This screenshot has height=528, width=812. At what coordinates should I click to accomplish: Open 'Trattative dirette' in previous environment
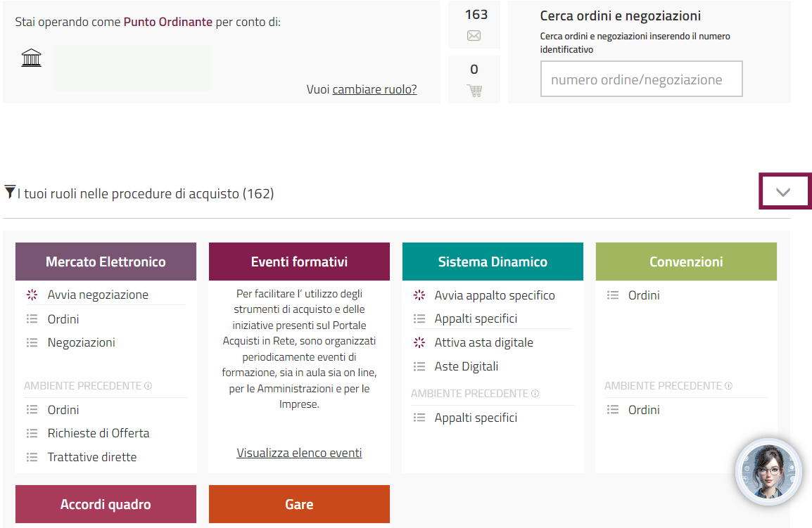click(x=92, y=457)
